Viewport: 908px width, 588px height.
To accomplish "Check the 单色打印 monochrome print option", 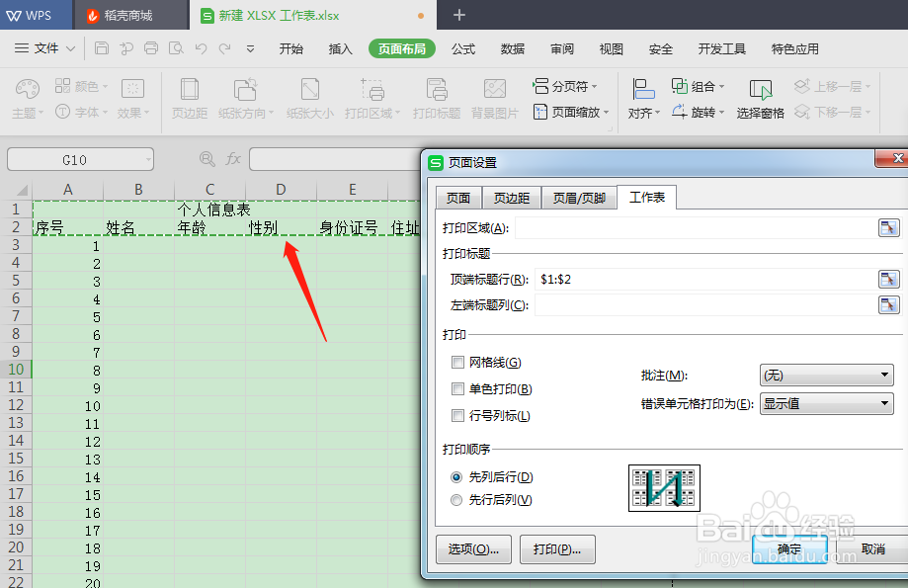I will 457,387.
